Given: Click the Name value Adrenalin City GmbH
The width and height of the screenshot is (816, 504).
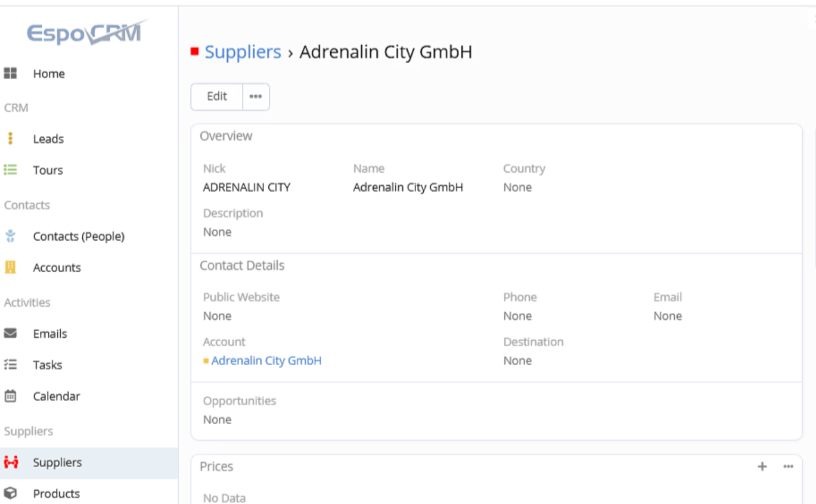Looking at the screenshot, I should [408, 187].
